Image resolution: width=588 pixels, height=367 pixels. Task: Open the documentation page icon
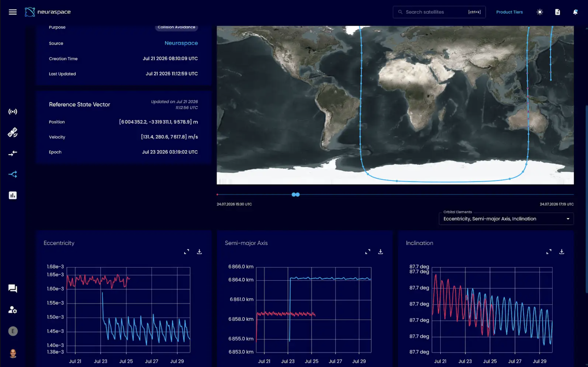pyautogui.click(x=557, y=12)
